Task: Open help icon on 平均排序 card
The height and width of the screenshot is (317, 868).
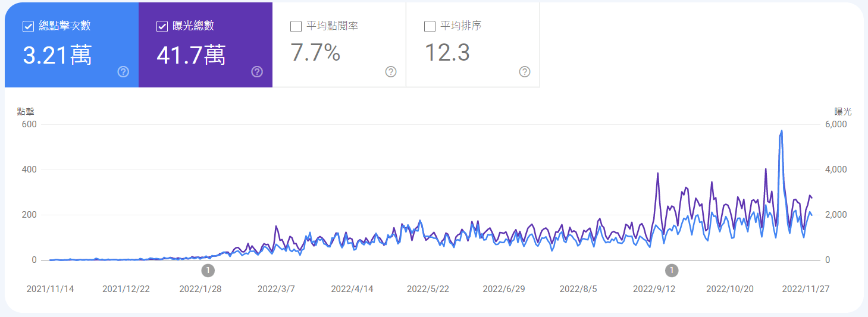Action: 525,72
